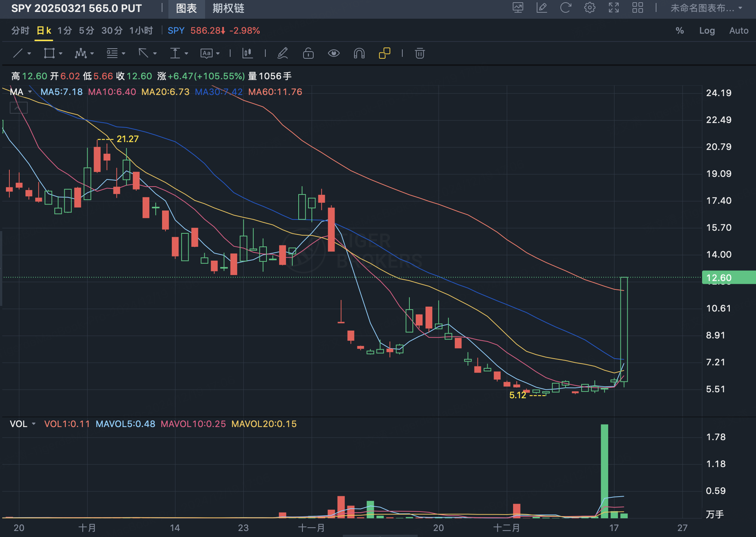This screenshot has height=537, width=756.
Task: Click the refresh chart icon
Action: 566,8
